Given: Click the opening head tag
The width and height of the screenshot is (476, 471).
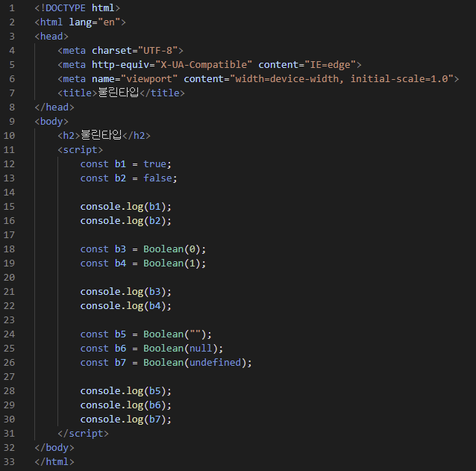Looking at the screenshot, I should coord(51,37).
